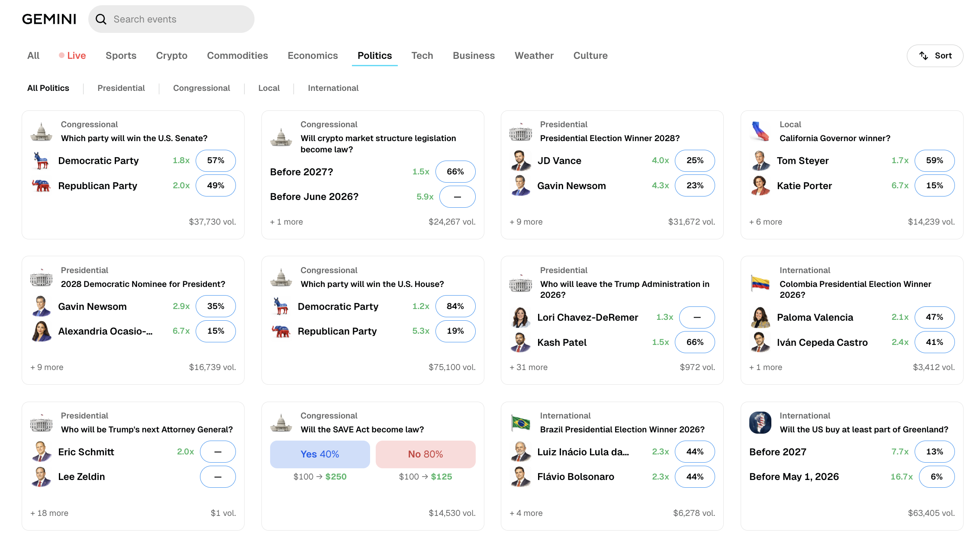This screenshot has height=541, width=980.
Task: Expand + 1 more on Colombia election card
Action: [766, 367]
